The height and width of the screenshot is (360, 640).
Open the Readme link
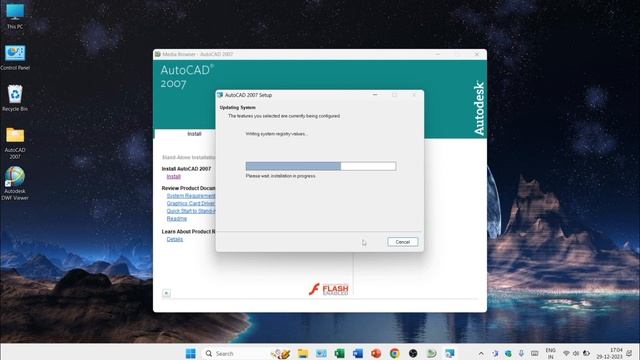[x=177, y=219]
